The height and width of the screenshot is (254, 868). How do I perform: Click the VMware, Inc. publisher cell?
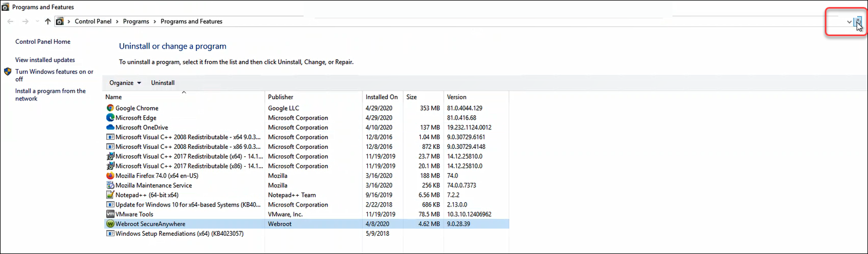[x=285, y=214]
